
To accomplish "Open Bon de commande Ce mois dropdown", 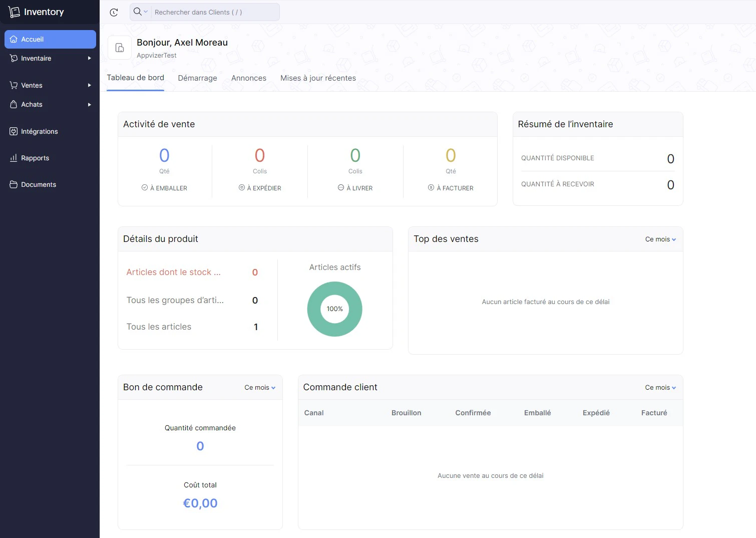I will (x=260, y=388).
